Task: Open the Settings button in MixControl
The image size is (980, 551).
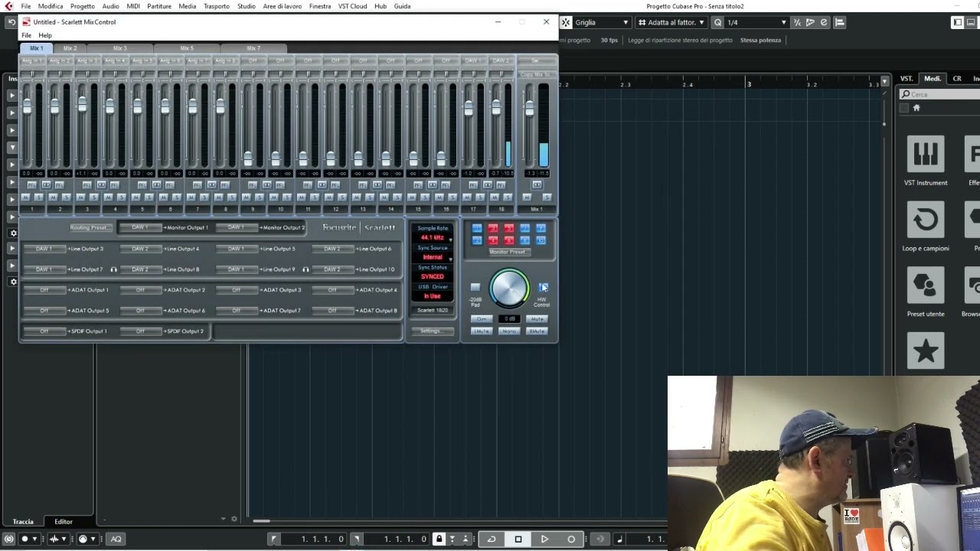Action: pos(431,331)
